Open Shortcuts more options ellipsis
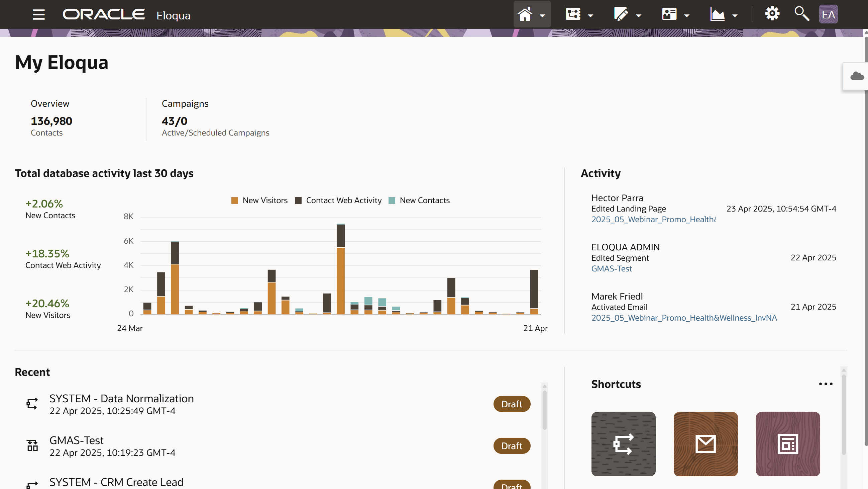Viewport: 868px width, 489px height. [826, 384]
